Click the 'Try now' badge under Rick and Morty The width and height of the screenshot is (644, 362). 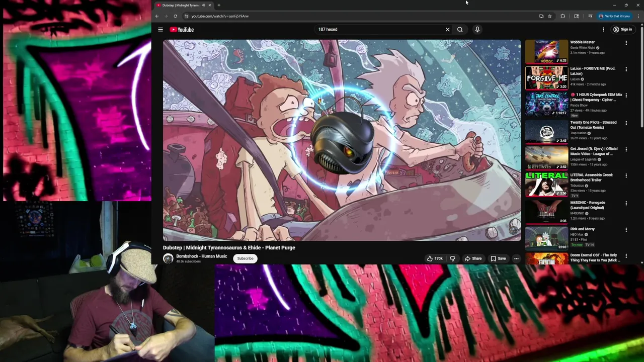click(x=576, y=245)
